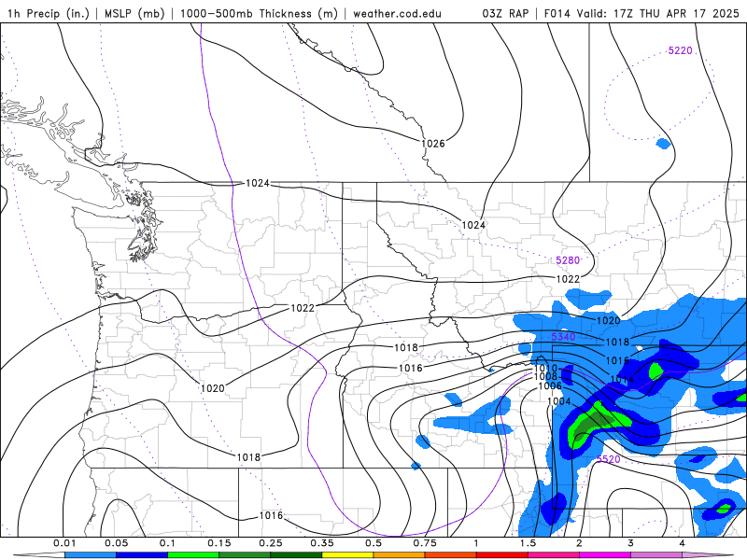Pick the hot pink 1.5–2 legend swatch

(554, 555)
